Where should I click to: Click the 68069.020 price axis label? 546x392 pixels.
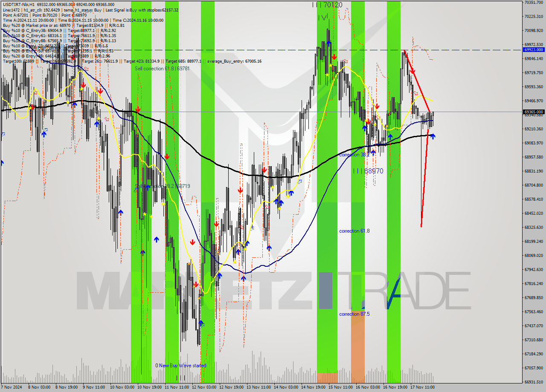coord(534,256)
